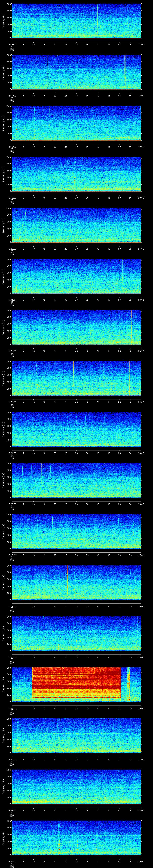Select the 22:00 end time label

coord(141,300)
